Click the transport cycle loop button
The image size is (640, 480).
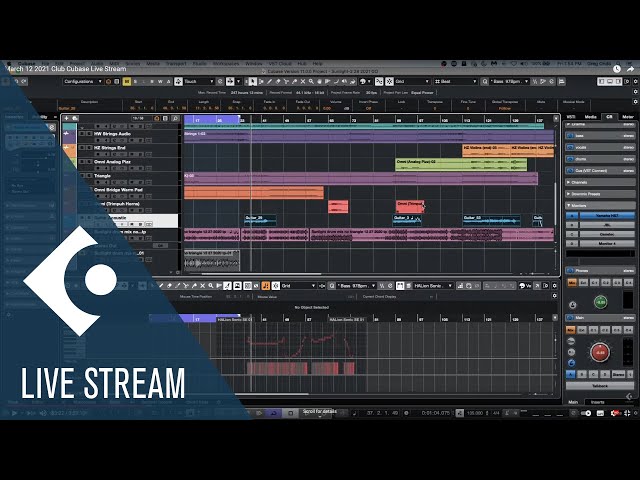click(x=273, y=413)
